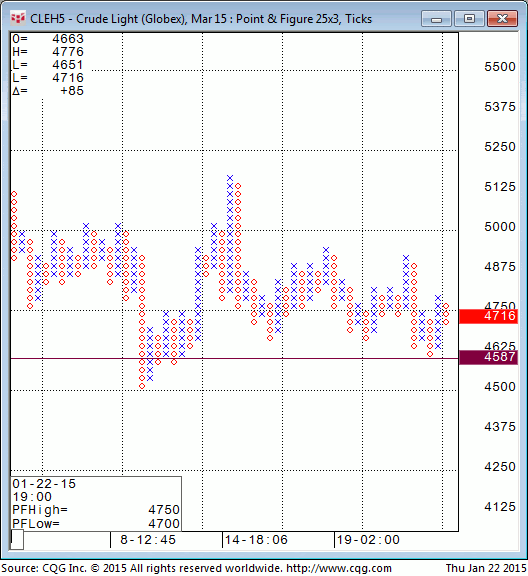Screen dimensions: 528x576
Task: Click the L= 4716 last price value
Action: pyautogui.click(x=48, y=78)
